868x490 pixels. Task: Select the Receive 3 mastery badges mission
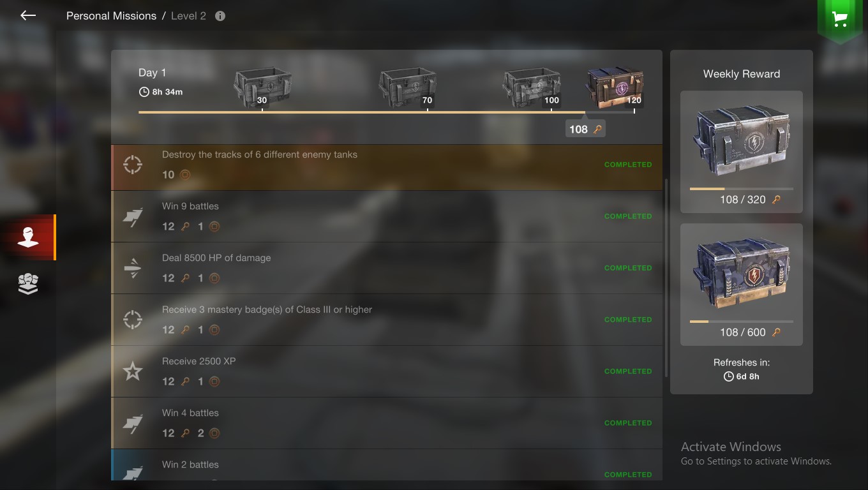tap(387, 320)
